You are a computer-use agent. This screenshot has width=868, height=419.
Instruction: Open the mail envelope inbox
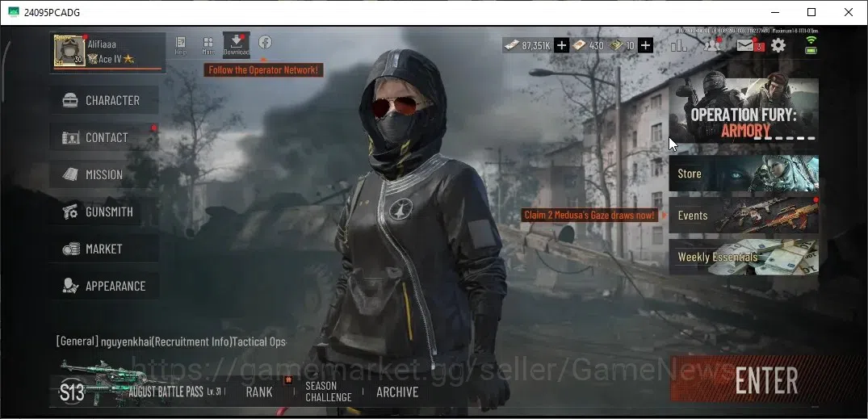pyautogui.click(x=746, y=45)
